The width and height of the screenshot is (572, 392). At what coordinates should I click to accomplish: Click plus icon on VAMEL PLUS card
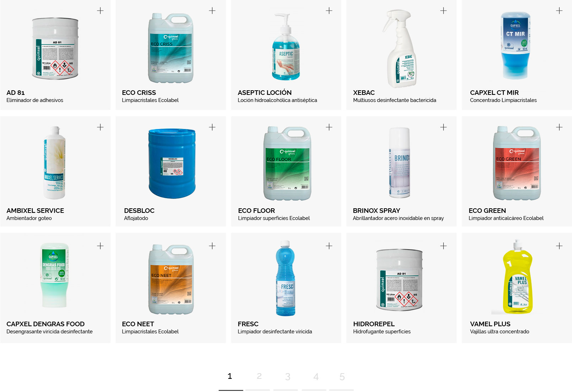pyautogui.click(x=559, y=246)
